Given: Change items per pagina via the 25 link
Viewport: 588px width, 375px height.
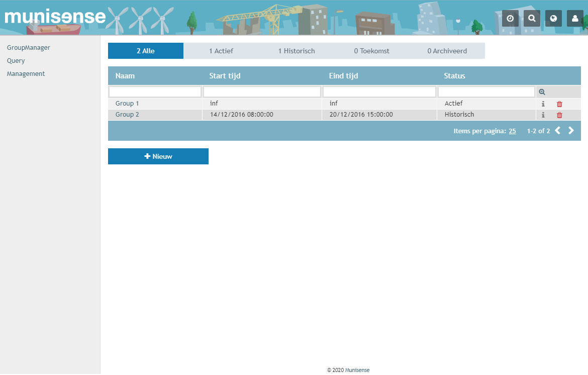Looking at the screenshot, I should [x=512, y=131].
